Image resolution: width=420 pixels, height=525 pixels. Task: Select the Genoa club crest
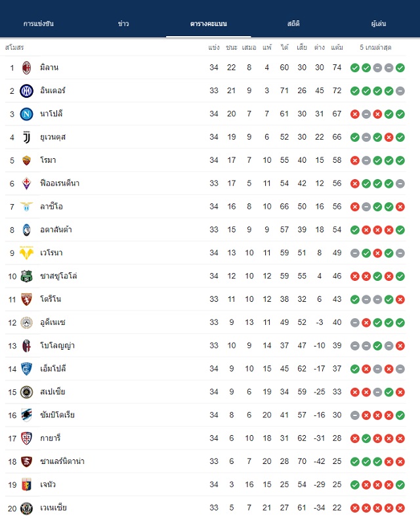click(26, 484)
